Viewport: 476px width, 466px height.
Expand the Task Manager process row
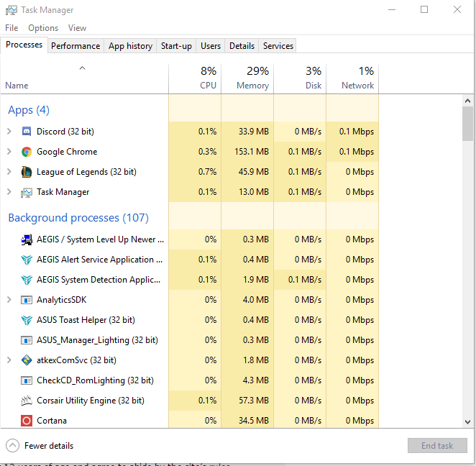(x=9, y=192)
